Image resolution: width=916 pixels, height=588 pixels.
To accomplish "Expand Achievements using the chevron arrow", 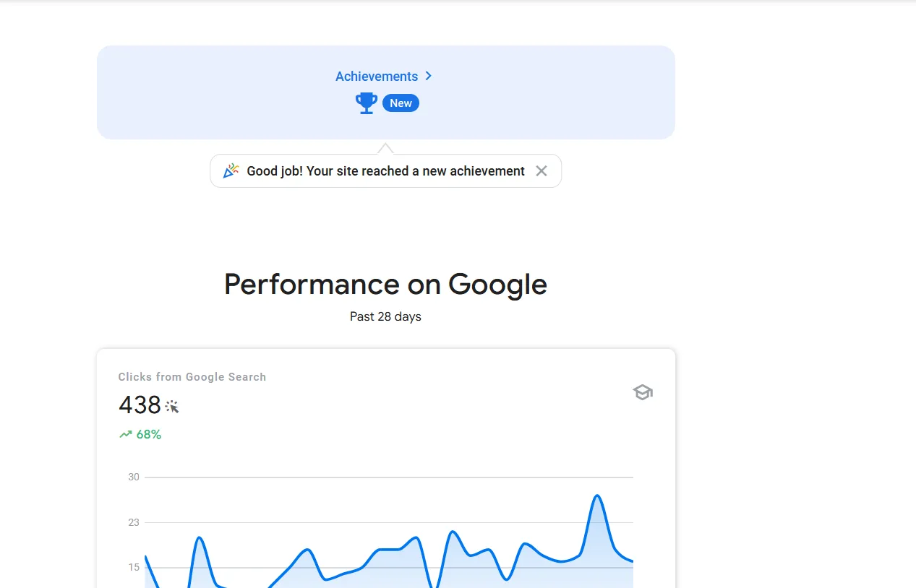I will [428, 76].
